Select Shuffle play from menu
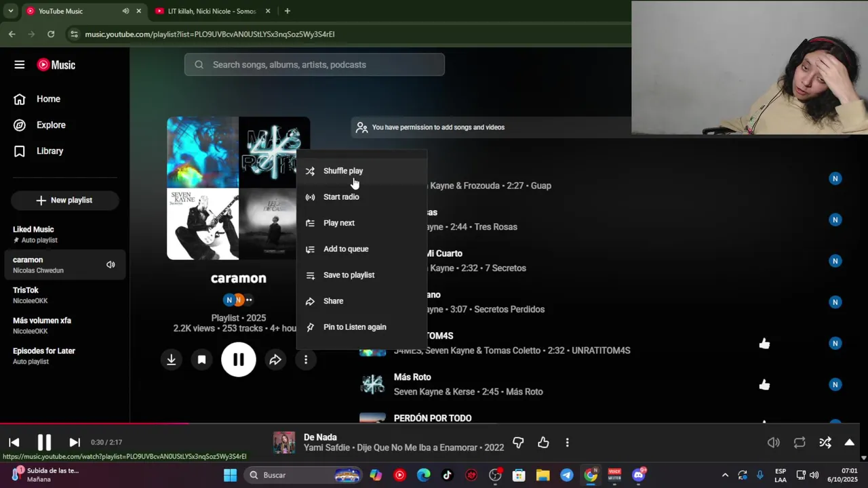The width and height of the screenshot is (868, 488). 362,171
